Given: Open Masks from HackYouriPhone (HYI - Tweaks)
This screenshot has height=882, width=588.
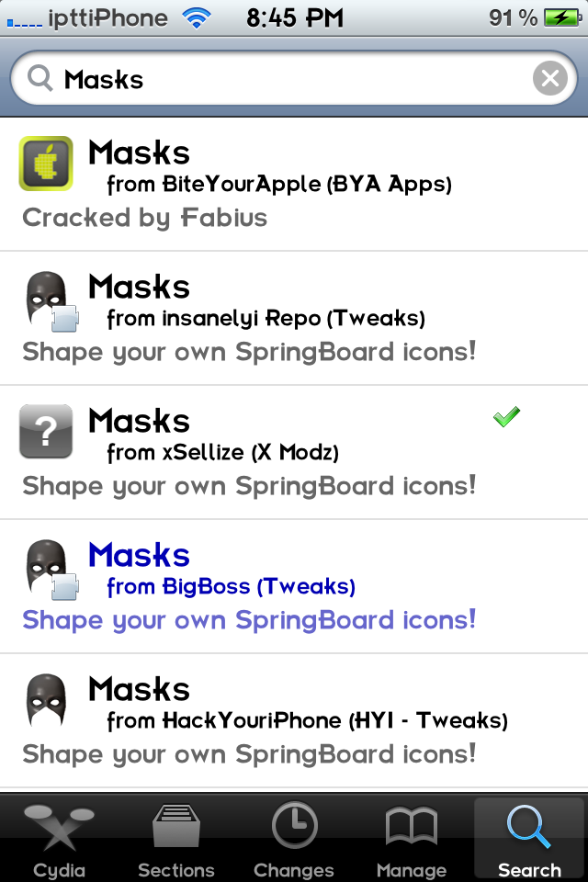Looking at the screenshot, I should 294,720.
